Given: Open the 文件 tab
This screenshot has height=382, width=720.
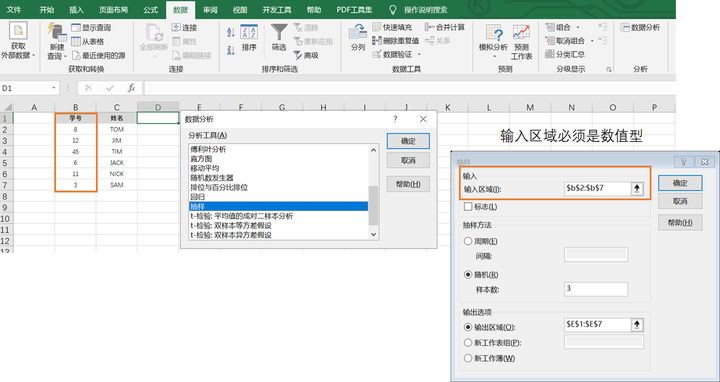Looking at the screenshot, I should click(14, 10).
